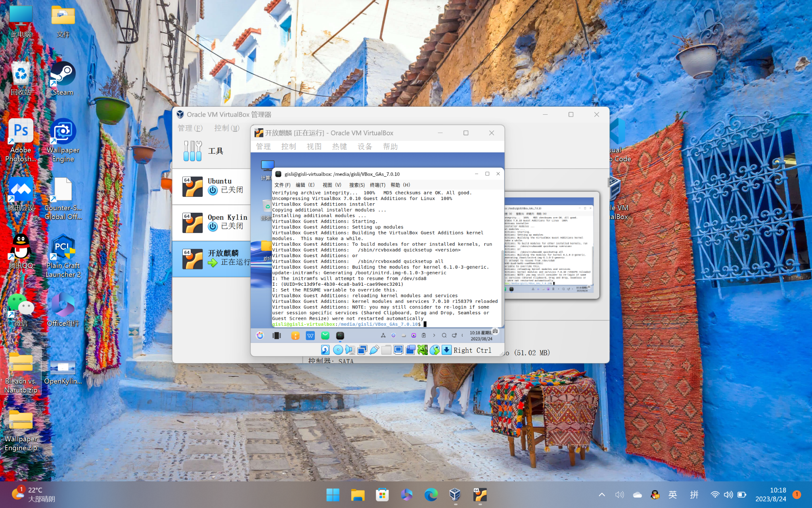Expand hidden tray icons chevron in guest taskbar

coord(434,335)
